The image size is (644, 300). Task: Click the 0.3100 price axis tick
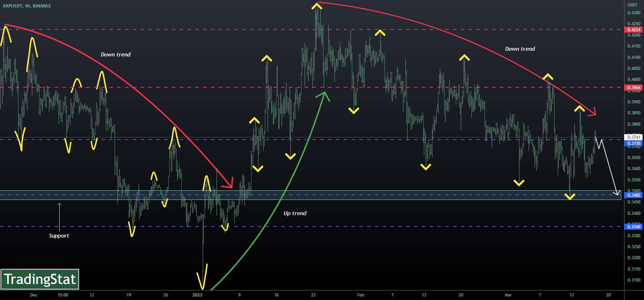pyautogui.click(x=634, y=280)
